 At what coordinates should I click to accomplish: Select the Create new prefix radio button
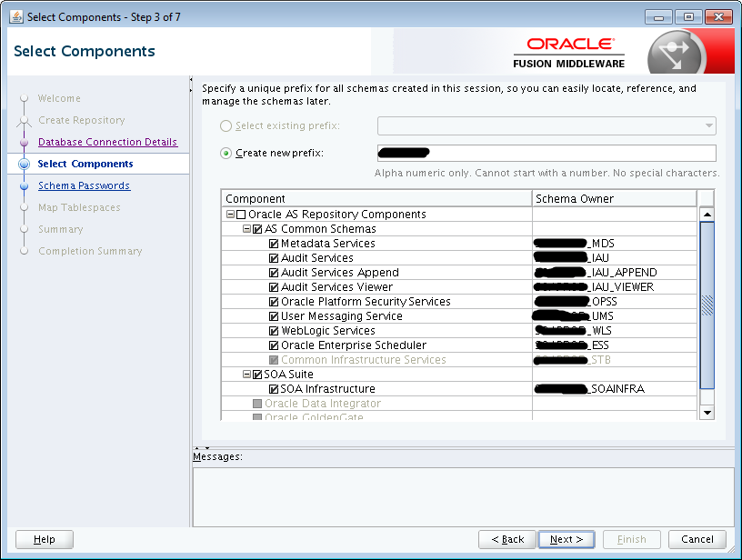(226, 151)
